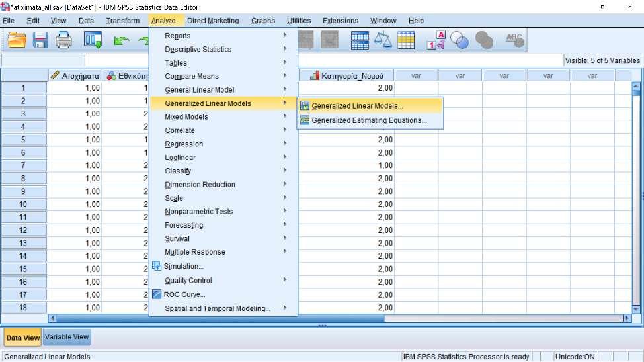Select the Ατυχήματα column header
The height and width of the screenshot is (362, 644).
(x=74, y=76)
